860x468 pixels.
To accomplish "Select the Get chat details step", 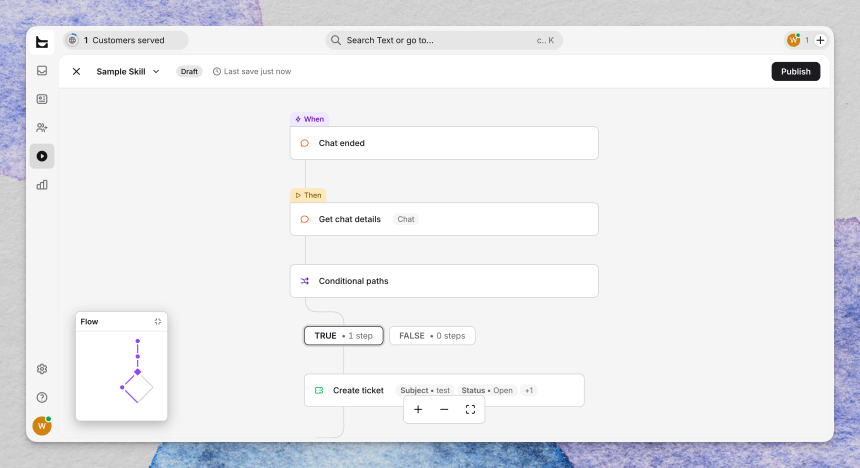I will point(444,219).
